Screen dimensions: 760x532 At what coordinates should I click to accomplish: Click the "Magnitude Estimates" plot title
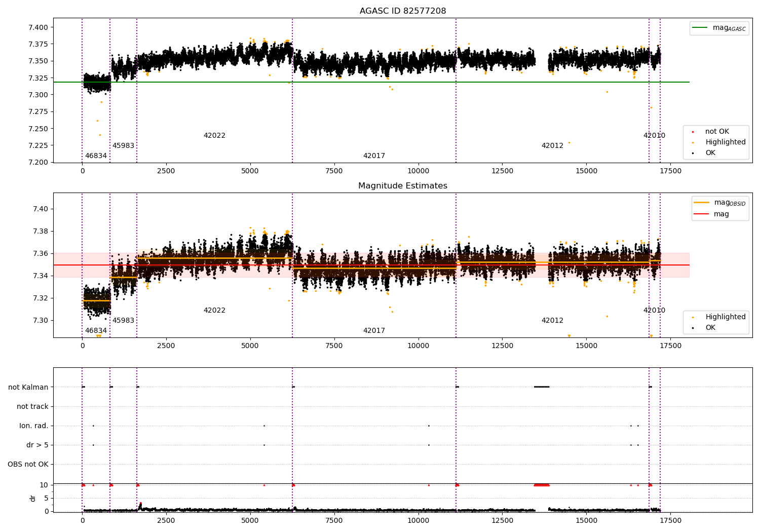[x=403, y=186]
